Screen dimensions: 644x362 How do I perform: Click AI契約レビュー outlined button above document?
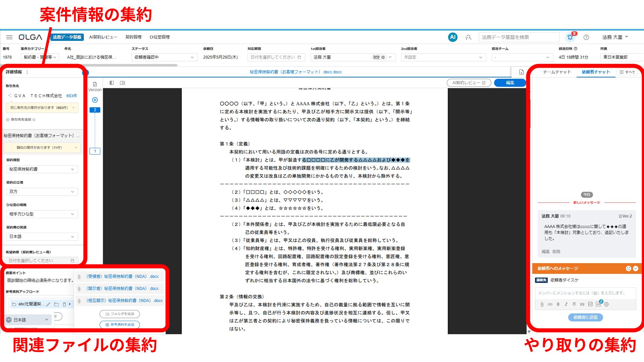(x=469, y=83)
